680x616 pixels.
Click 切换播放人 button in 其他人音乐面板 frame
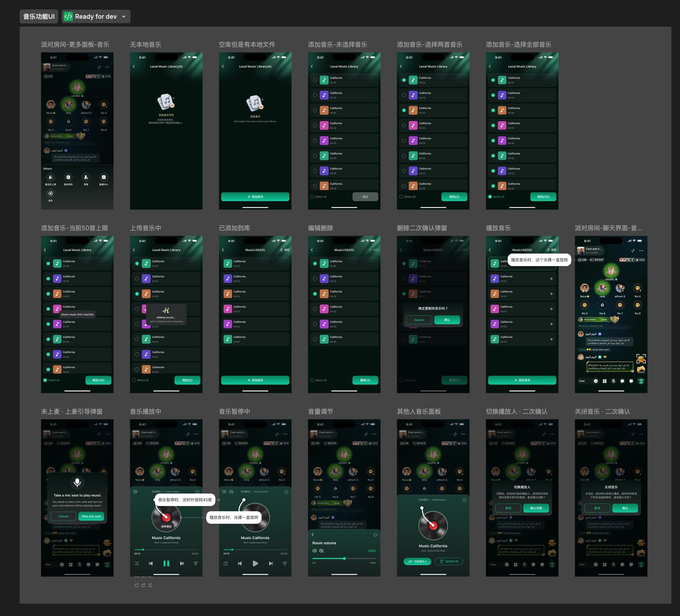(x=418, y=561)
